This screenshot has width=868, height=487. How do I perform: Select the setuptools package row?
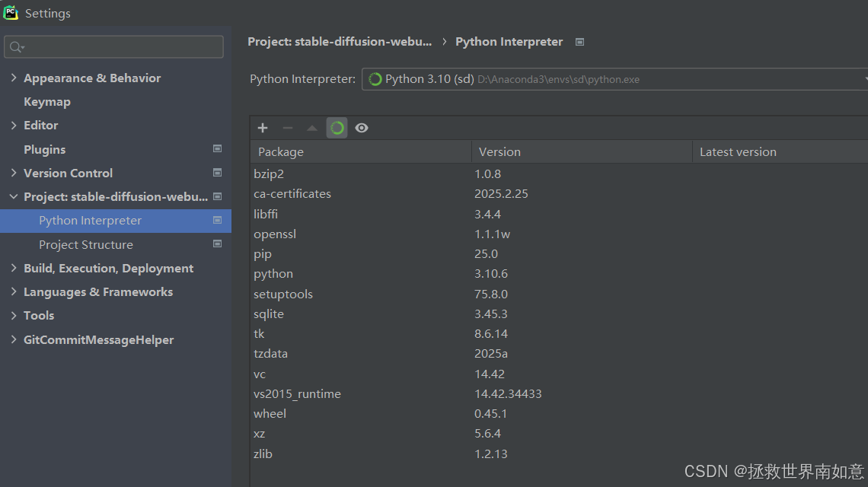(x=559, y=294)
